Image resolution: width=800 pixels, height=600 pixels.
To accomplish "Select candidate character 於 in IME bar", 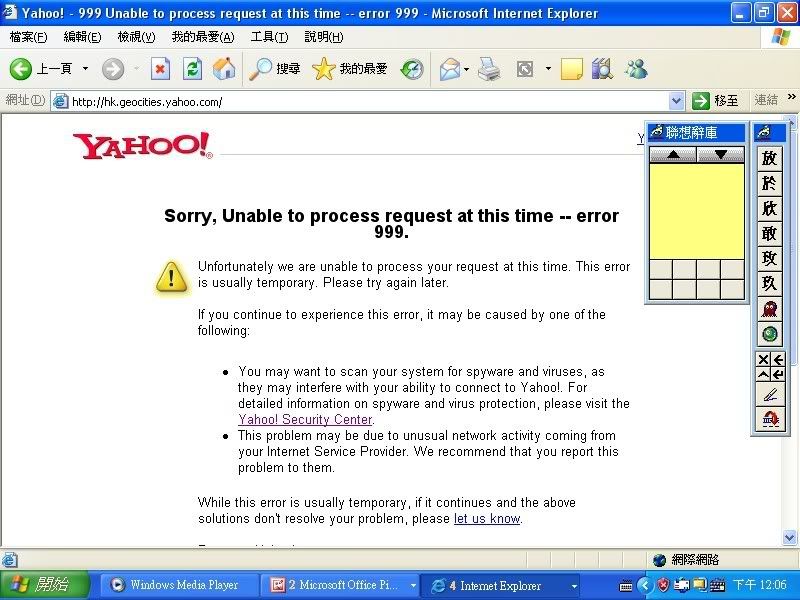I will point(769,183).
